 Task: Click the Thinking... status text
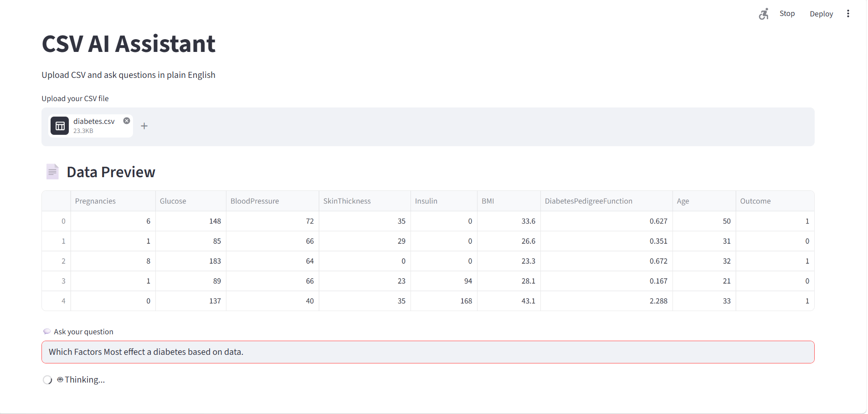(x=85, y=380)
